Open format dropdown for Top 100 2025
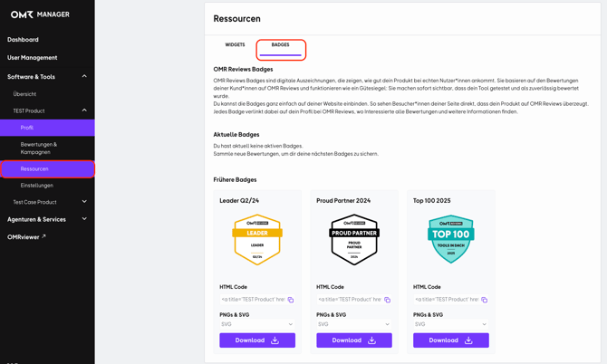The image size is (607, 364). pyautogui.click(x=451, y=324)
